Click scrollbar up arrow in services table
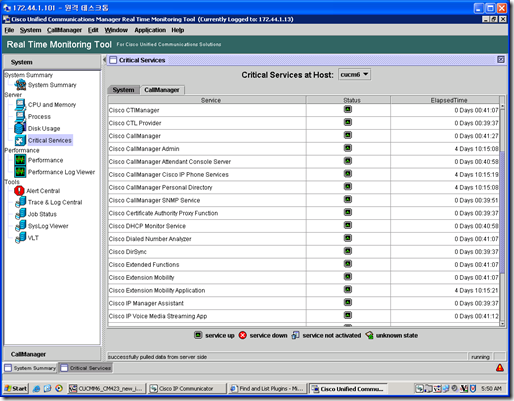This screenshot has height=401, width=514. point(502,107)
